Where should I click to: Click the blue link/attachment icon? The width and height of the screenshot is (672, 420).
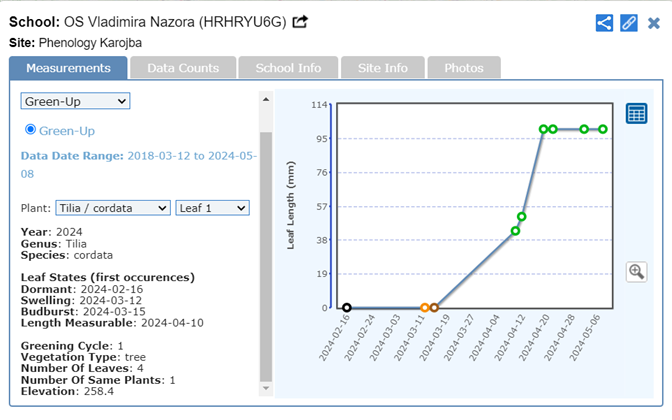(x=628, y=23)
